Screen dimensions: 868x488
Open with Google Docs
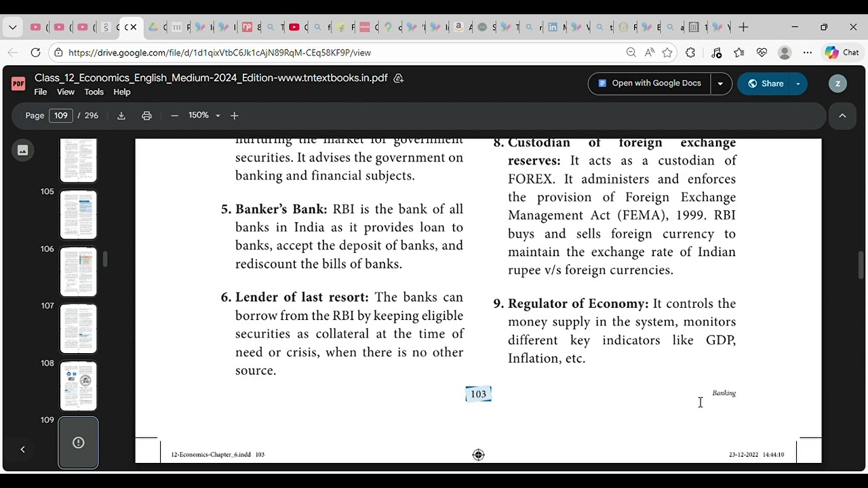(x=649, y=83)
